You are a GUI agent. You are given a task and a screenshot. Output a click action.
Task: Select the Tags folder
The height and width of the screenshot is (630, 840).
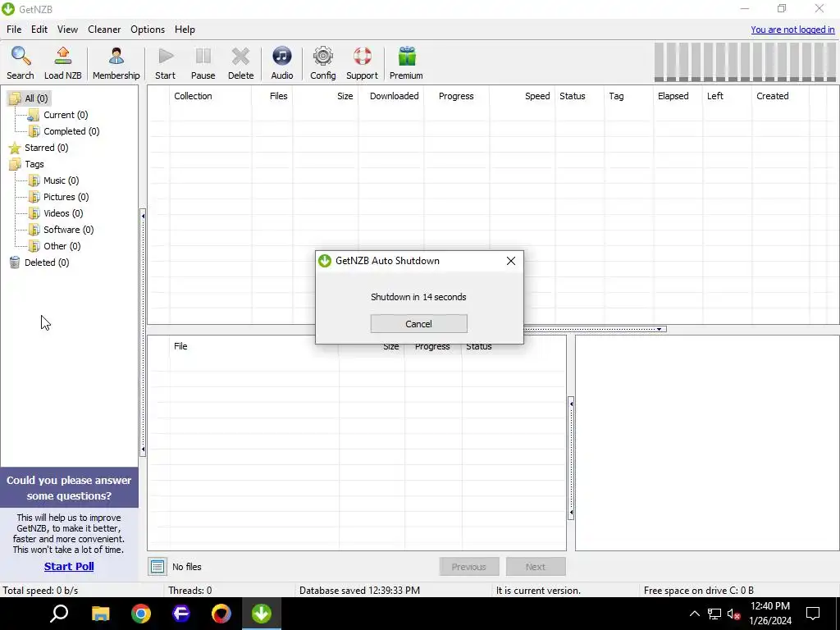pyautogui.click(x=34, y=164)
